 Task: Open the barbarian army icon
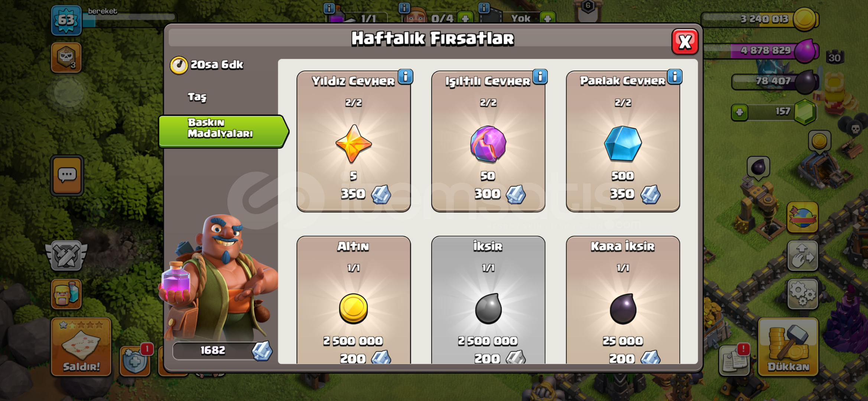pyautogui.click(x=66, y=294)
